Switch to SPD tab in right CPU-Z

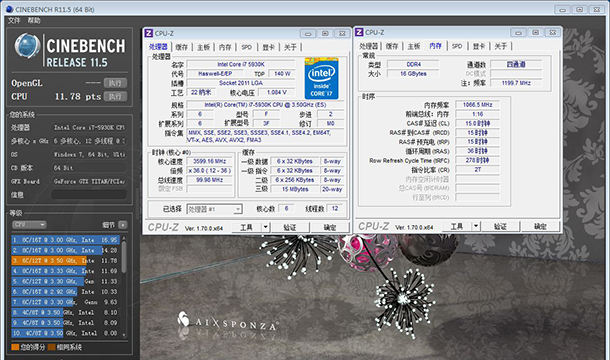(x=457, y=46)
